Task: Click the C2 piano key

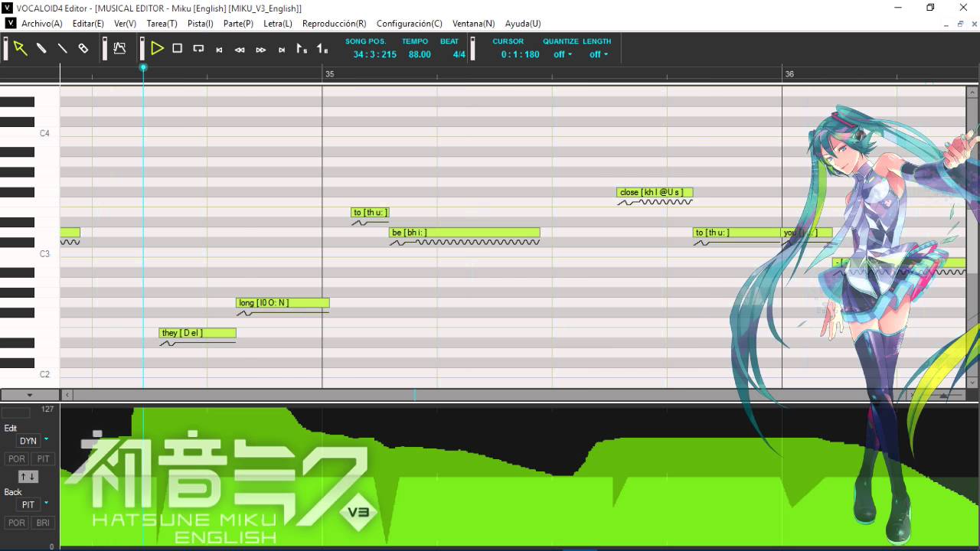Action: (30, 374)
